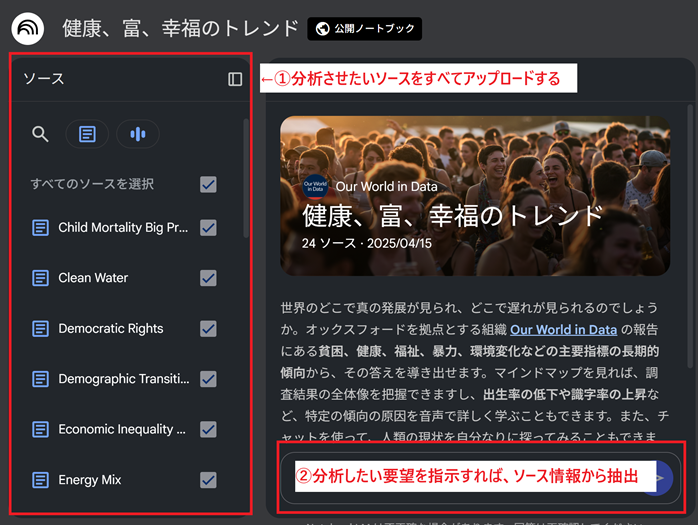Uncheck the Democratic Rights source checkbox
Image resolution: width=698 pixels, height=525 pixels.
coord(208,329)
